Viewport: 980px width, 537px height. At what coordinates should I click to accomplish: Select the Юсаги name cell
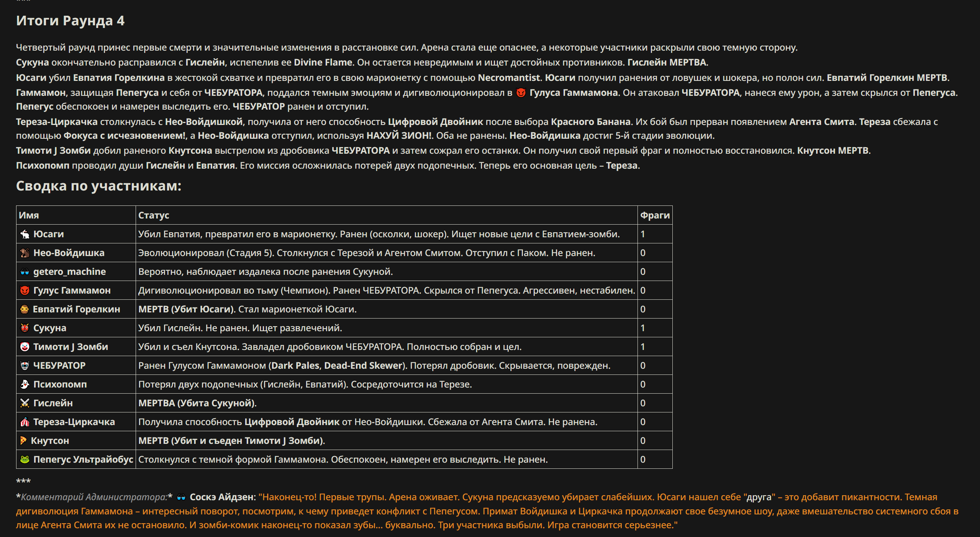coord(76,234)
